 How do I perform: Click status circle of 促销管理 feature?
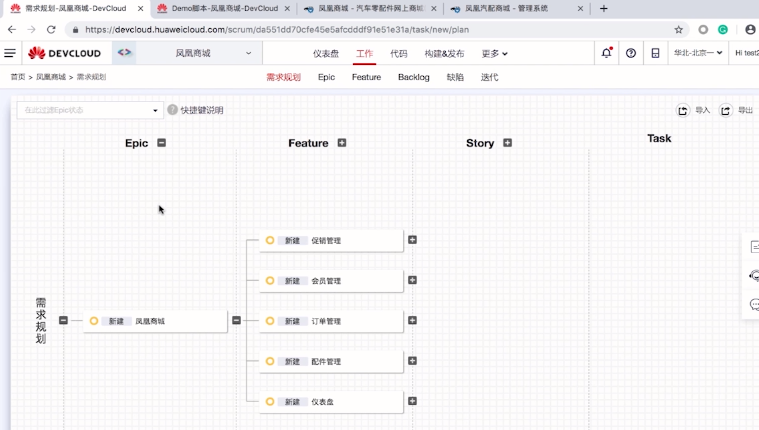point(270,240)
